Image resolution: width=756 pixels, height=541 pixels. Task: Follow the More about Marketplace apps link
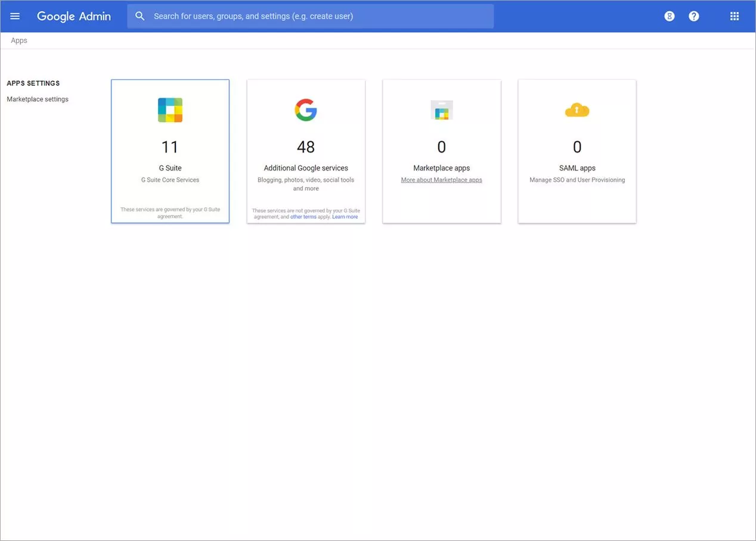coord(442,180)
